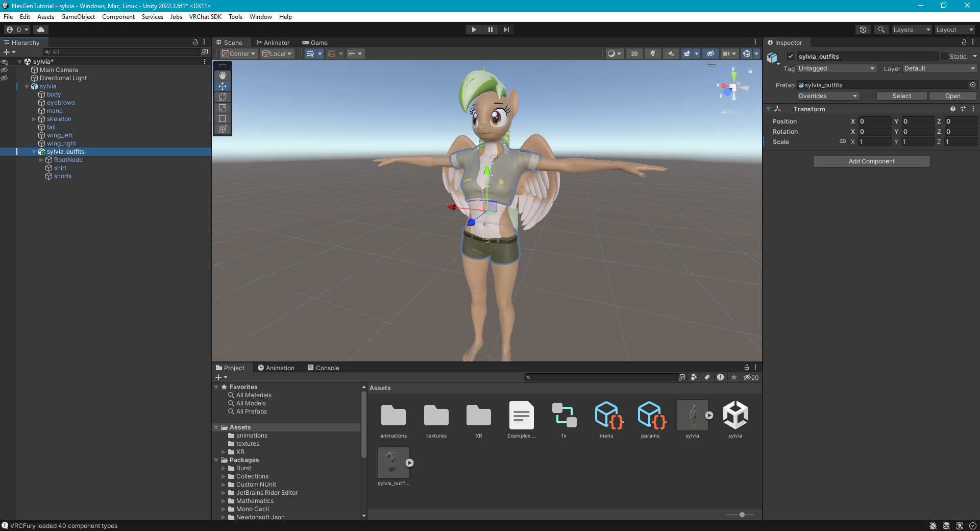Open the Layer Default dropdown

[x=940, y=68]
